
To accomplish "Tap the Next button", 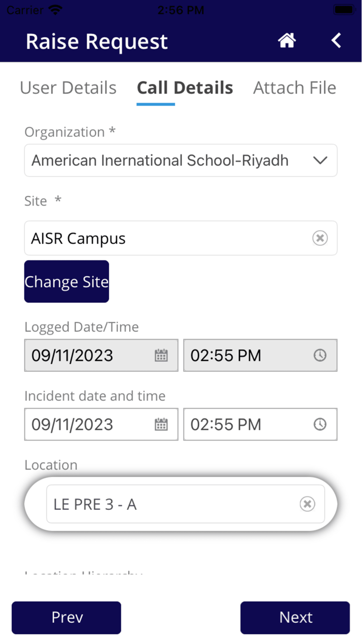I will 295,617.
